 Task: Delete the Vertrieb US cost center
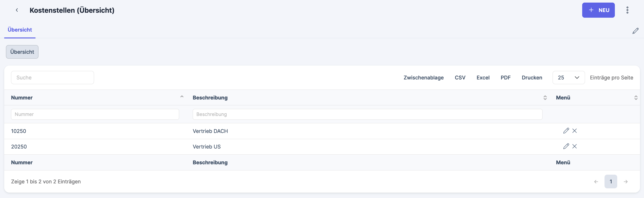click(574, 146)
